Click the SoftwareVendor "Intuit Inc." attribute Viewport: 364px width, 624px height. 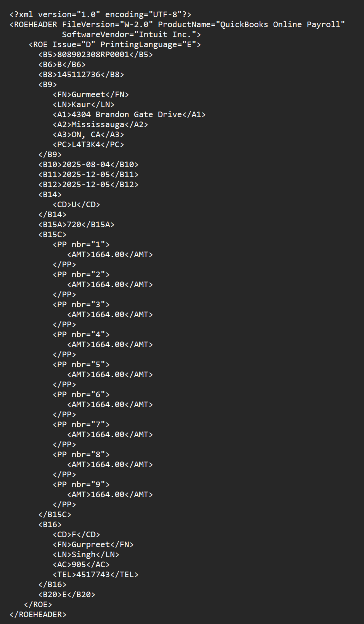(x=131, y=34)
